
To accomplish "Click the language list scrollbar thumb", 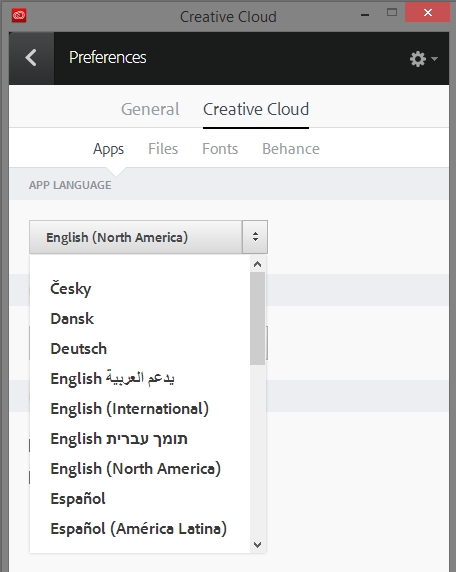I will coord(258,318).
